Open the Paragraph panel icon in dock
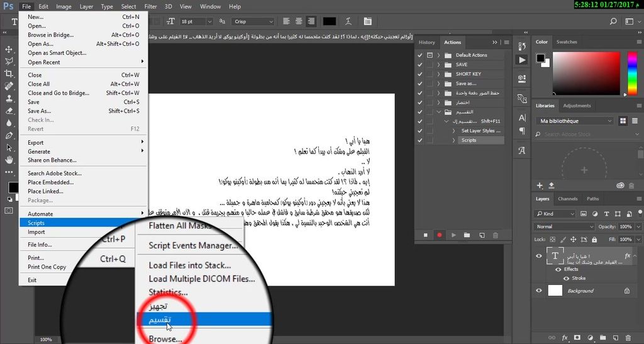The width and height of the screenshot is (644, 344). (522, 131)
